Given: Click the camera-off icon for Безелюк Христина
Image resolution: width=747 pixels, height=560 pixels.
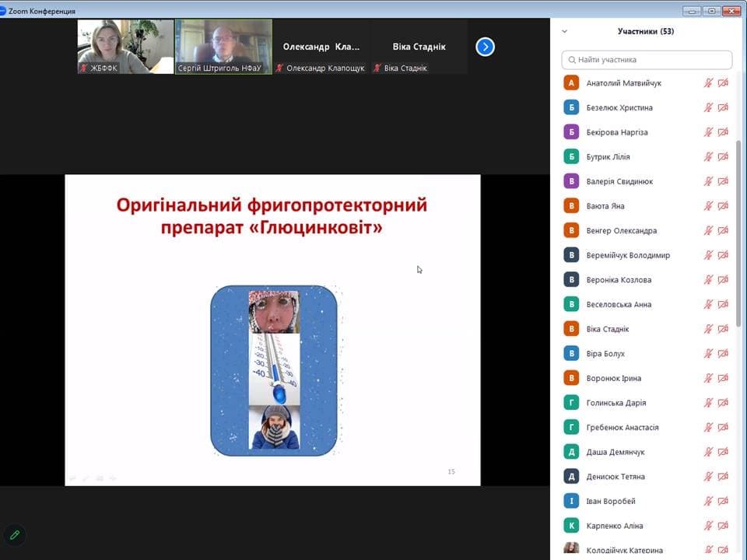Looking at the screenshot, I should (723, 107).
